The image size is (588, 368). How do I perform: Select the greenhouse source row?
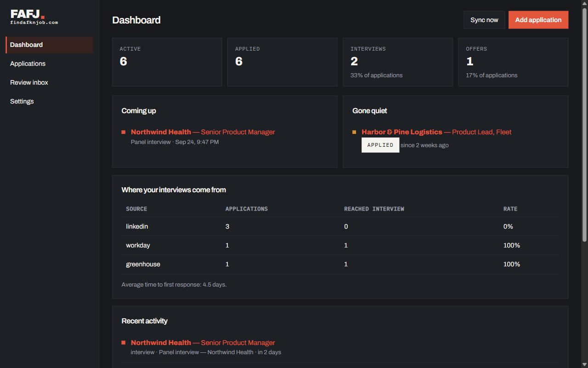click(x=340, y=264)
